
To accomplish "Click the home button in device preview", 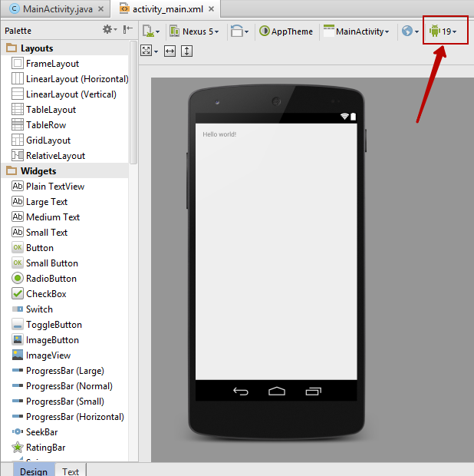I will 277,391.
